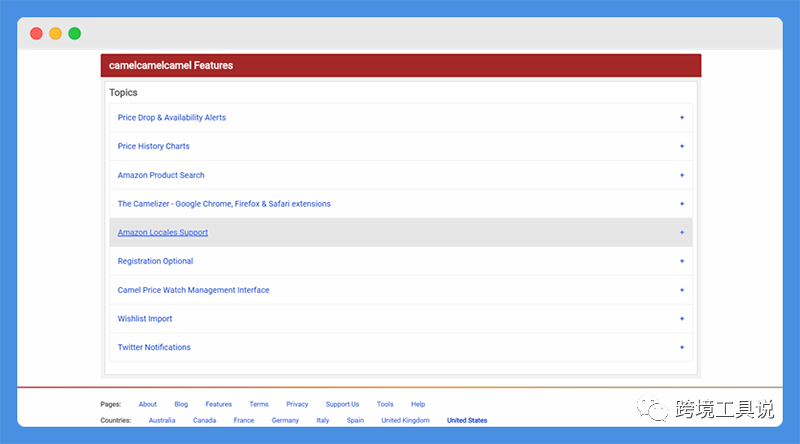Viewport: 800px width, 444px height.
Task: Click the green maximize window button
Action: click(x=74, y=34)
